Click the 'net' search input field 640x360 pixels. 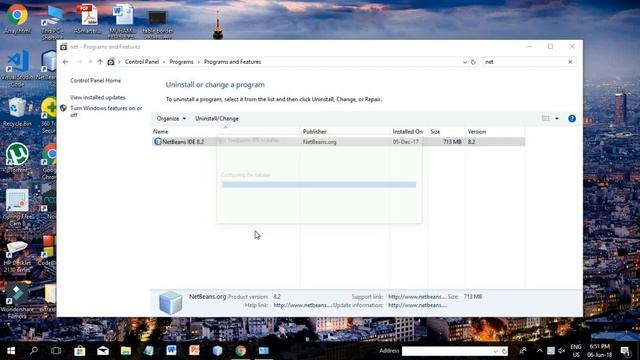tap(524, 62)
